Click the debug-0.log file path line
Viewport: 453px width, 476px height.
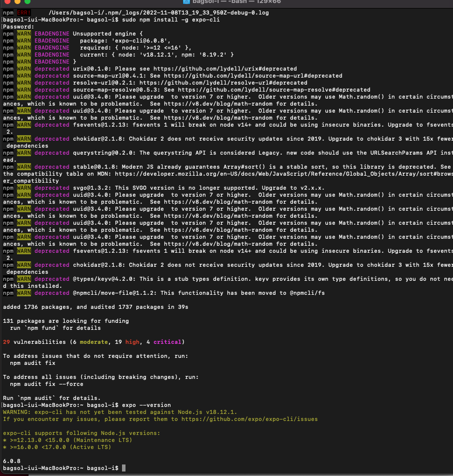click(x=158, y=13)
